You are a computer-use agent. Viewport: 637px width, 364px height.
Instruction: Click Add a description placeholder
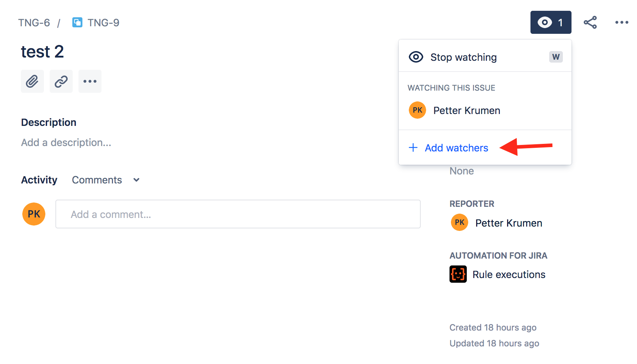tap(66, 142)
